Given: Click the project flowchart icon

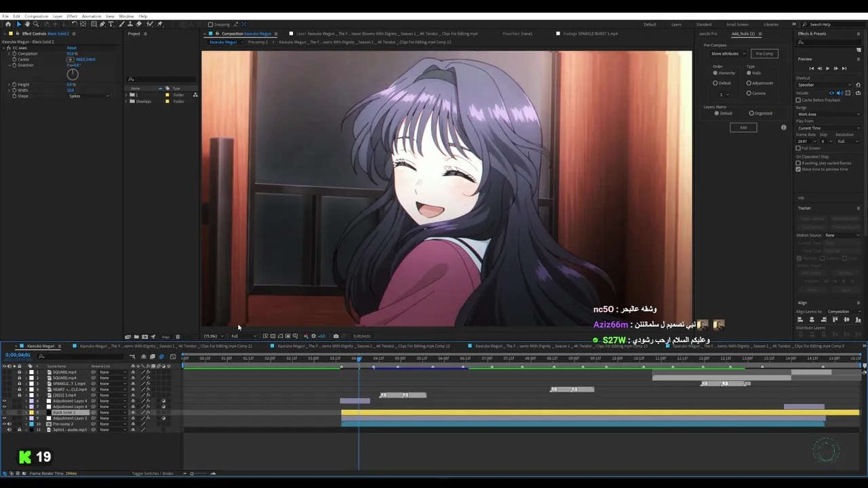Looking at the screenshot, I should click(x=195, y=95).
